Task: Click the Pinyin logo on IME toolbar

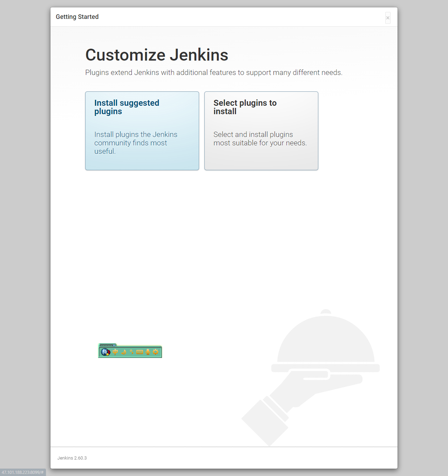Action: coord(105,352)
